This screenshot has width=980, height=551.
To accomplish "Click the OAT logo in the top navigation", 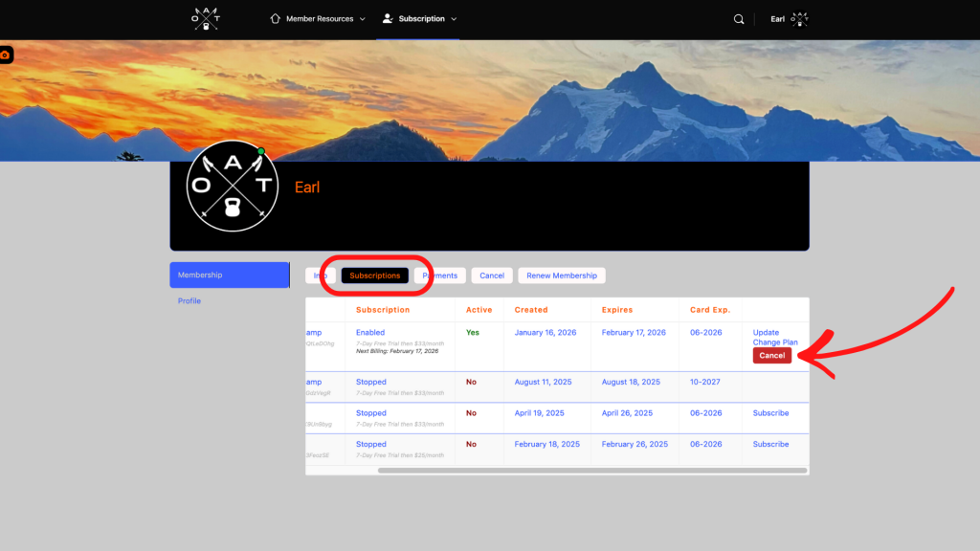I will click(204, 19).
